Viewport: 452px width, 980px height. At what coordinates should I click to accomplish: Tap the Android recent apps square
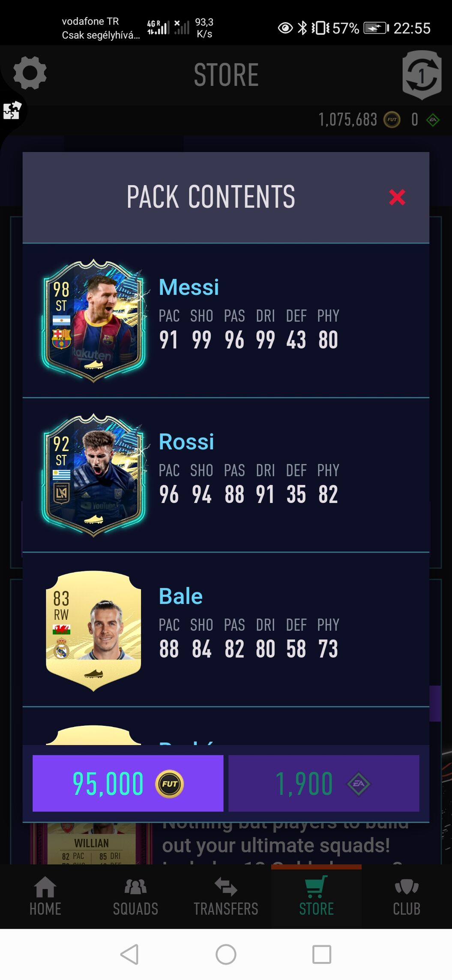tap(322, 954)
